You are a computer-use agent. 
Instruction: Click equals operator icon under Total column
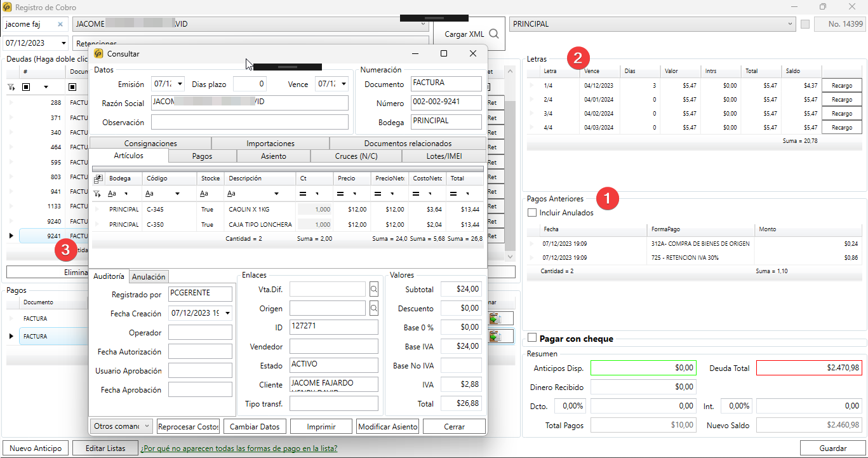pos(455,193)
